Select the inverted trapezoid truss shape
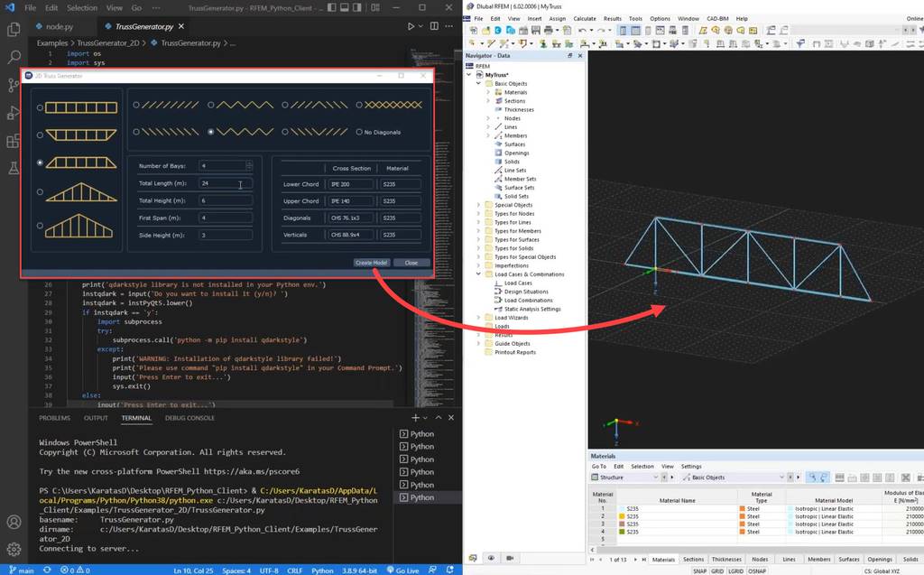The image size is (924, 575). coord(40,135)
